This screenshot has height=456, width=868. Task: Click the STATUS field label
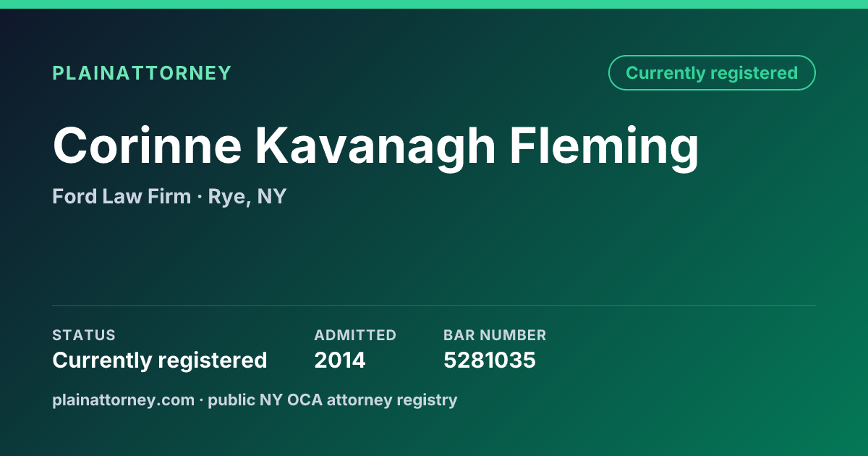pyautogui.click(x=84, y=335)
